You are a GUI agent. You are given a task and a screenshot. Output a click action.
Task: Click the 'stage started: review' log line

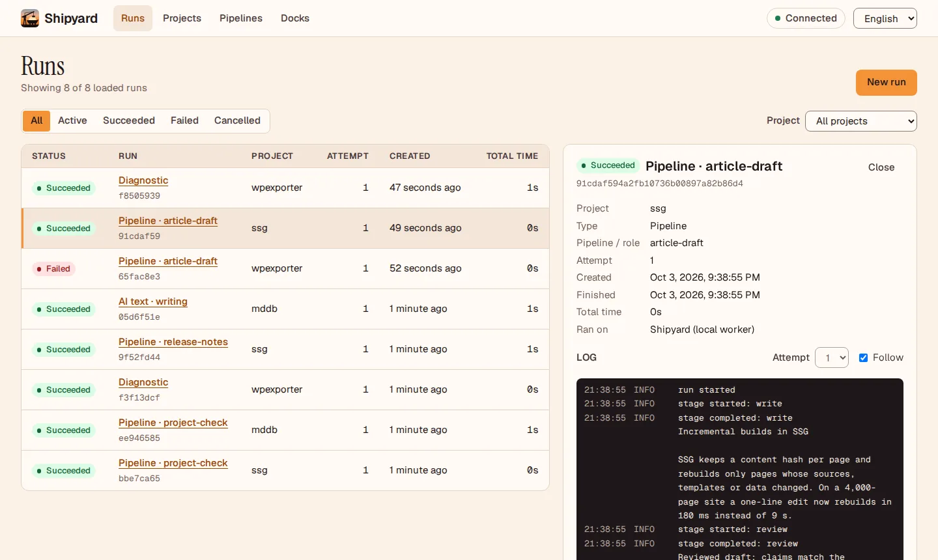click(x=733, y=529)
